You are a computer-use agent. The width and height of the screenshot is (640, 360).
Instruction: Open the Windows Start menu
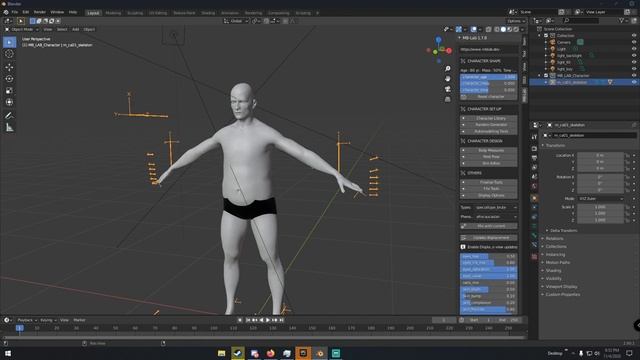click(7, 353)
